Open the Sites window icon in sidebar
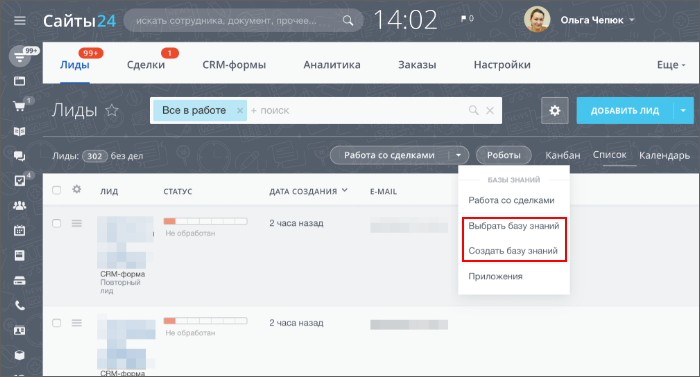 19,81
